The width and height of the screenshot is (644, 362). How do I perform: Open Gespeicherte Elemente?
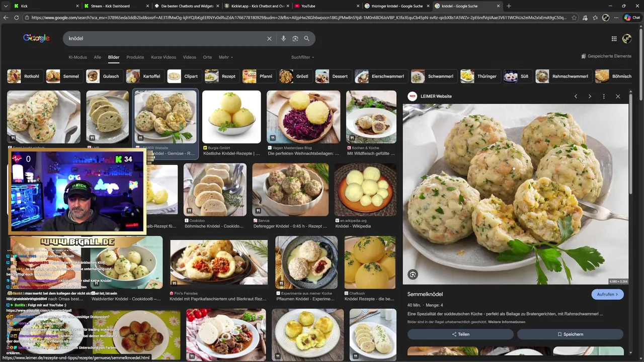pos(606,56)
